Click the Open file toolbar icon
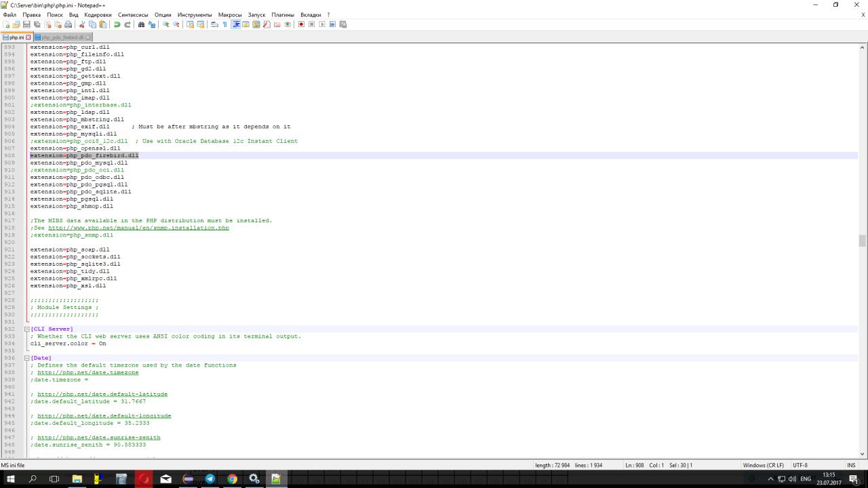 pyautogui.click(x=16, y=24)
